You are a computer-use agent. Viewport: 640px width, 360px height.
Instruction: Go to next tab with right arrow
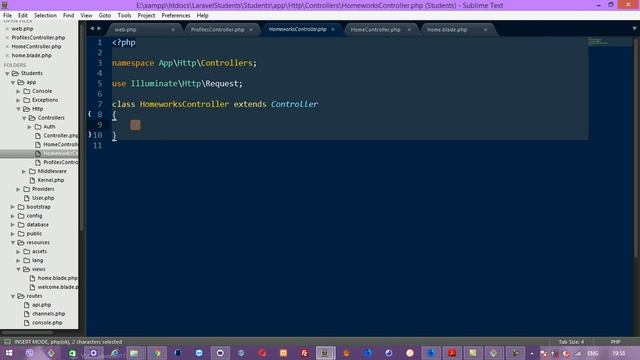[x=99, y=29]
